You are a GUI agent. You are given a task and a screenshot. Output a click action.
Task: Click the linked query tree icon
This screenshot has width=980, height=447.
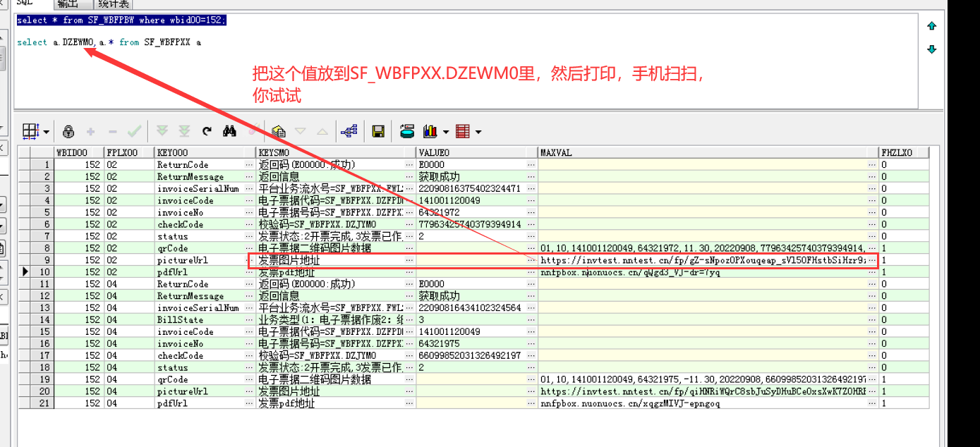pos(349,131)
